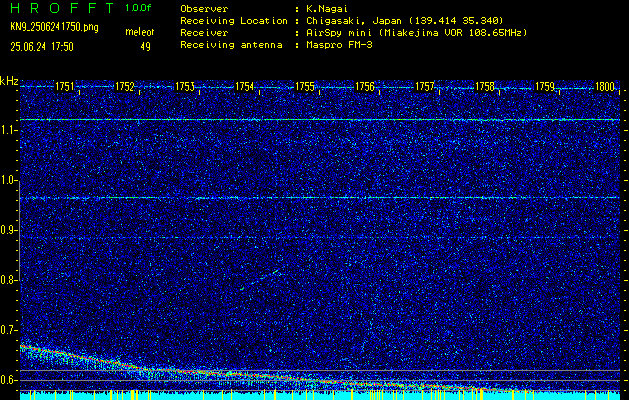The height and width of the screenshot is (400, 629).
Task: Click the version label 1.00f
Action: (138, 8)
